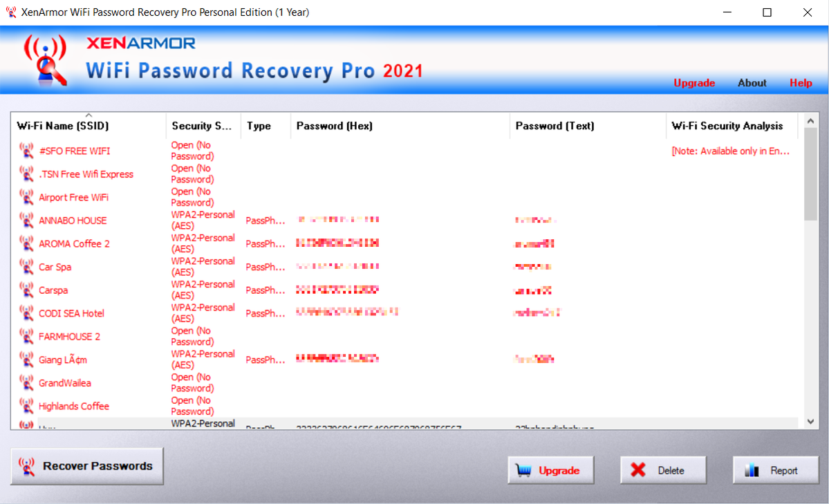The image size is (829, 504).
Task: Click the WiFi icon beside CODI SEA Hotel
Action: [26, 313]
